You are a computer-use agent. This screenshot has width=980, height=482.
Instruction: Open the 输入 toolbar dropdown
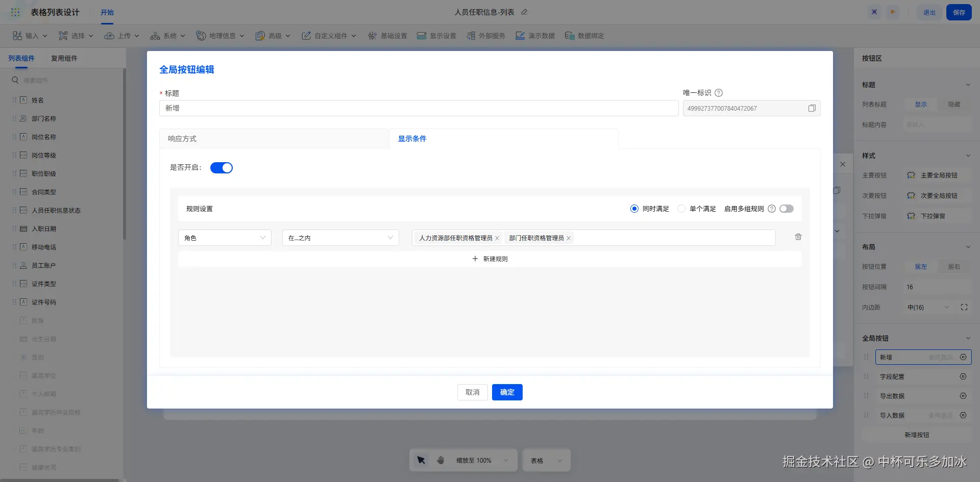[x=30, y=36]
